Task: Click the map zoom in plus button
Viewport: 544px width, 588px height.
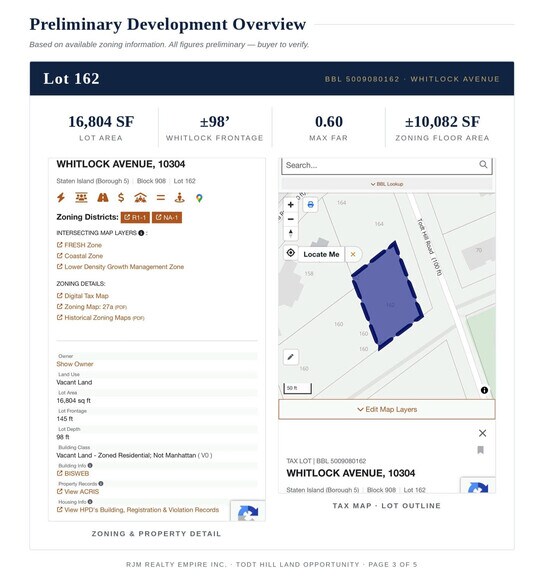Action: (x=291, y=205)
